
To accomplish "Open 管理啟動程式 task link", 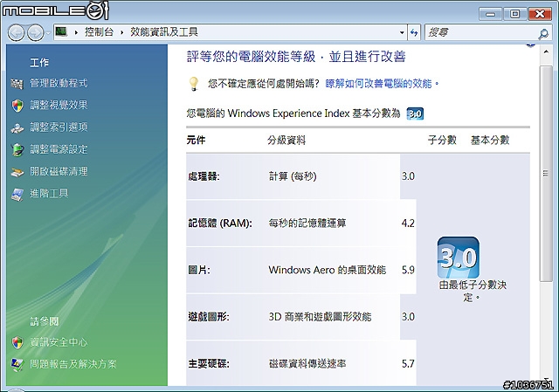I will 59,84.
